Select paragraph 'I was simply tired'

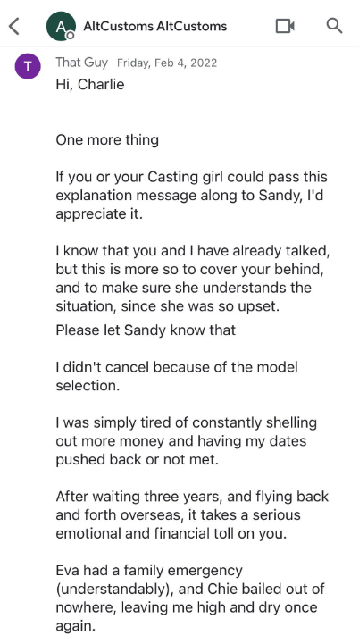(187, 441)
